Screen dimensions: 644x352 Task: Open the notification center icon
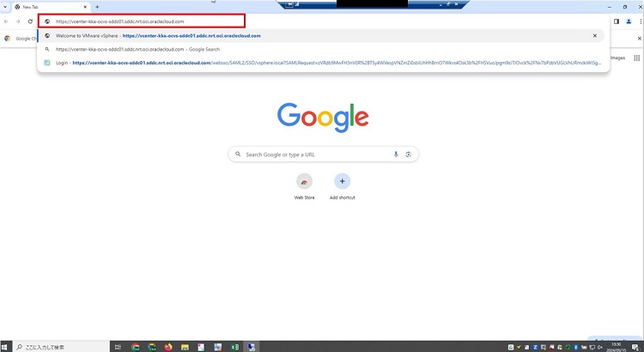coord(635,347)
